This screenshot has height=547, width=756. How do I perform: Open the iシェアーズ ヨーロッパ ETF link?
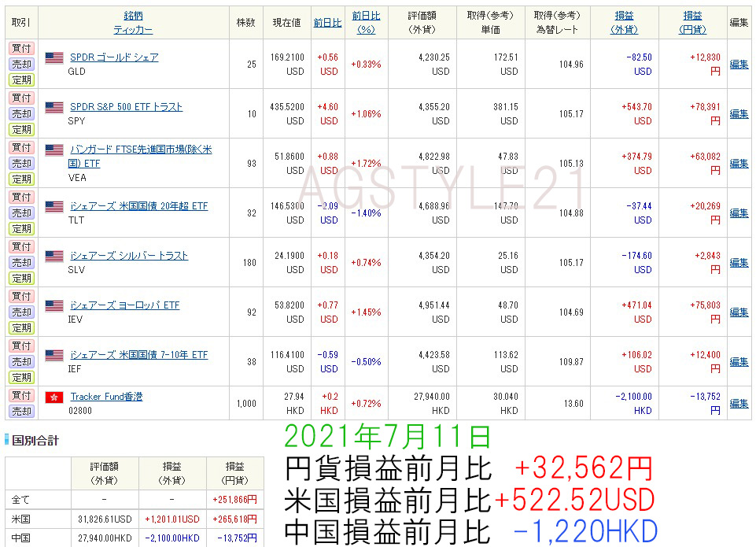[124, 305]
